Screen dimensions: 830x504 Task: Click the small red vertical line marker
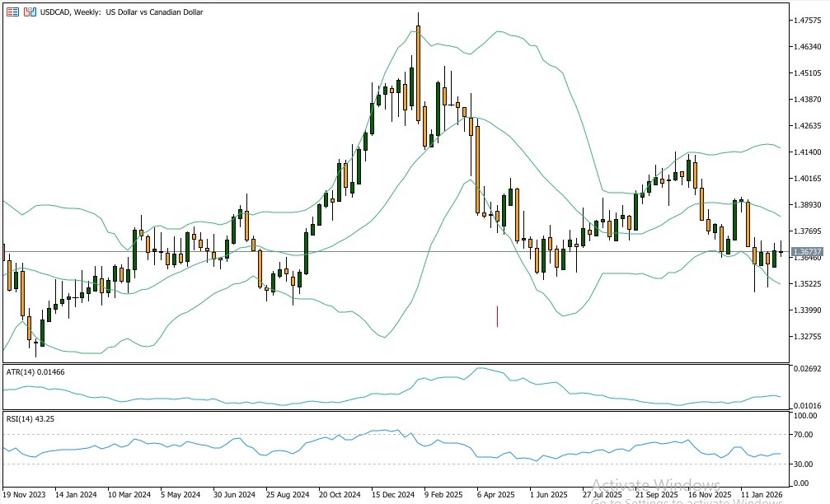pos(497,316)
